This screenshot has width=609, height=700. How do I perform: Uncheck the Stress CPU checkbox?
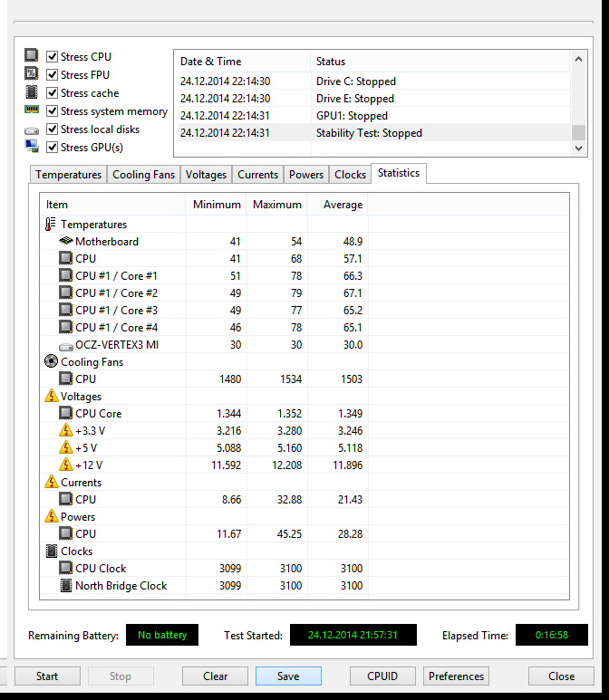53,56
